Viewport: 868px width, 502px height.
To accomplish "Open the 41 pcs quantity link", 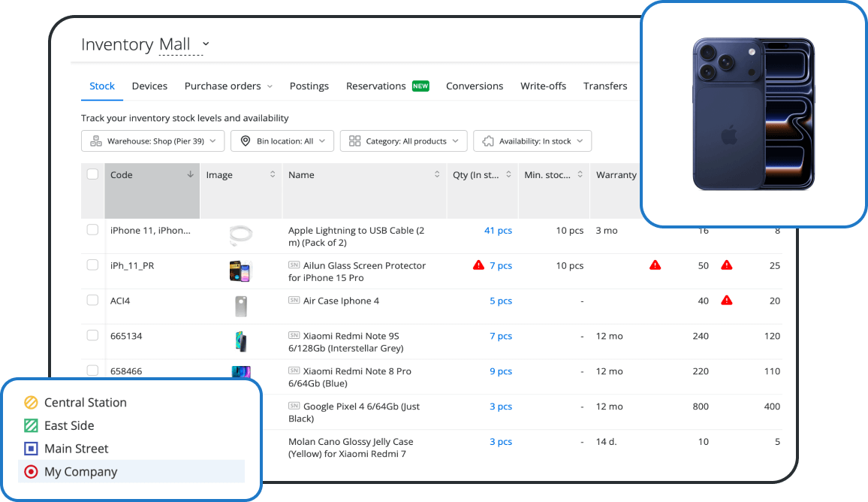I will coord(498,230).
